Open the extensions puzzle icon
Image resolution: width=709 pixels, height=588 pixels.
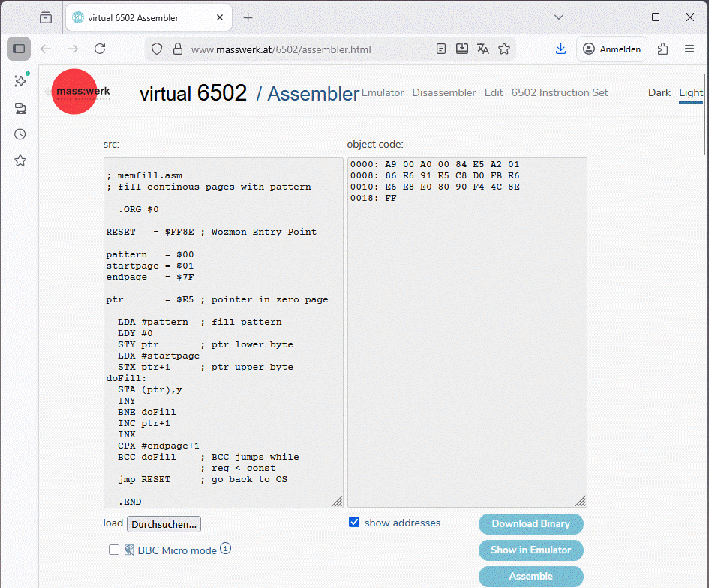(662, 49)
